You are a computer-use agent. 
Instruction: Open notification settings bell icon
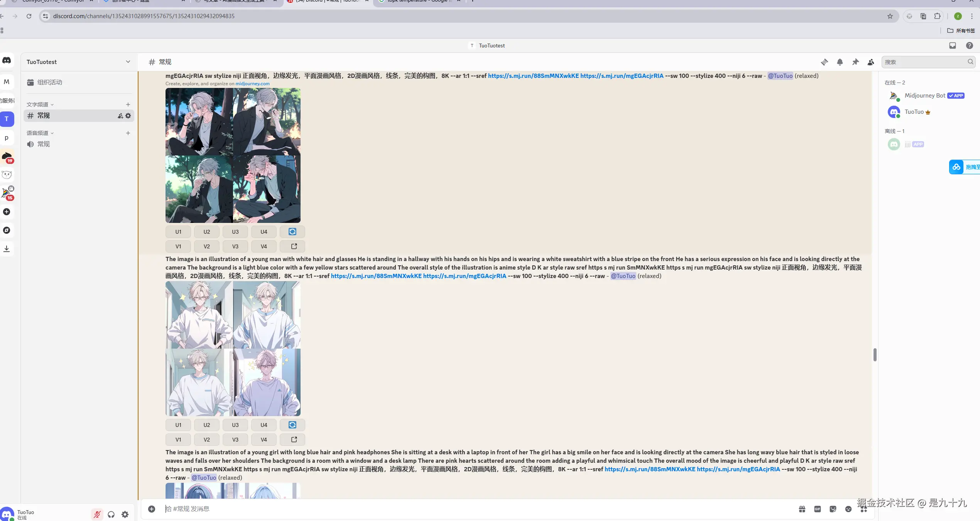tap(840, 62)
